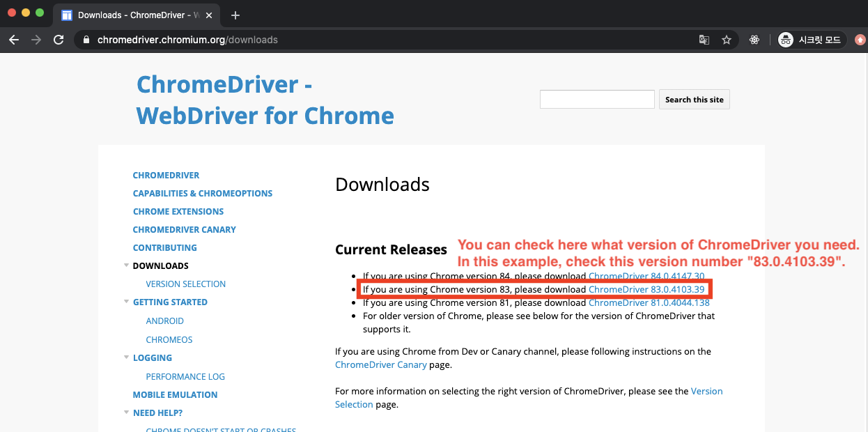This screenshot has width=868, height=432.
Task: Open CHROMEOS sidebar link
Action: click(169, 339)
